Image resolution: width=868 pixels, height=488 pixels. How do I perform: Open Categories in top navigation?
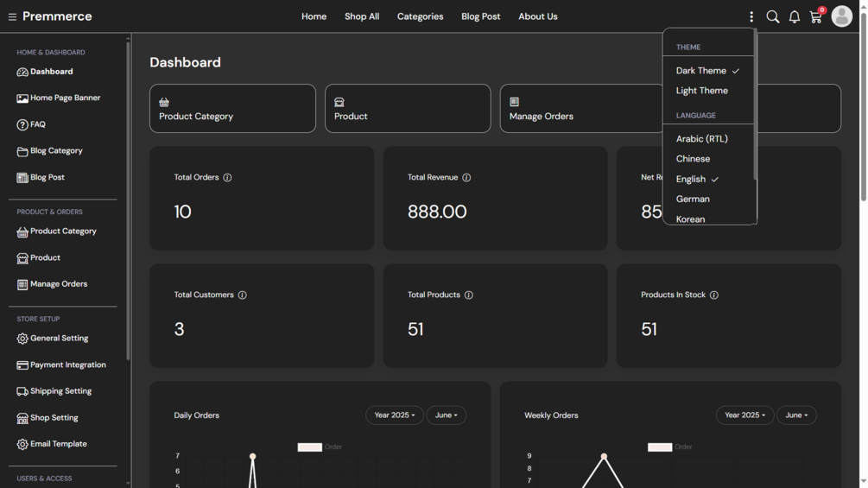420,16
